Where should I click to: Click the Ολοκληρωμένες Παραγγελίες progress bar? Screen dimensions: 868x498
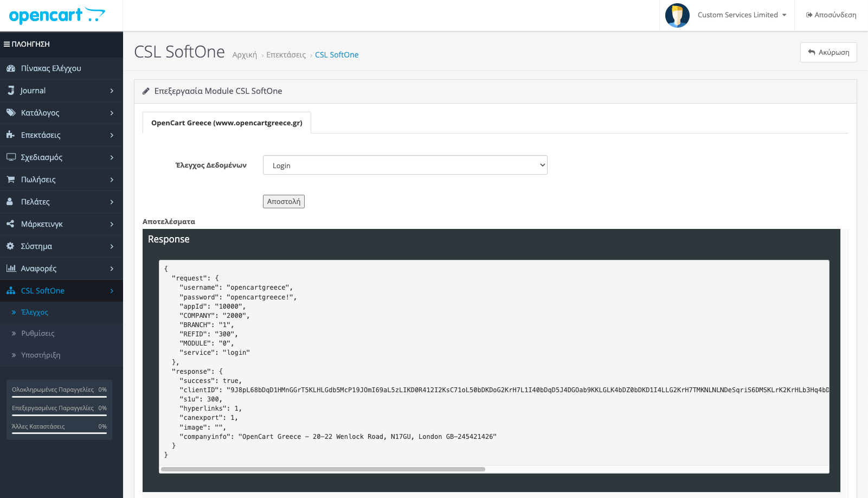point(59,397)
